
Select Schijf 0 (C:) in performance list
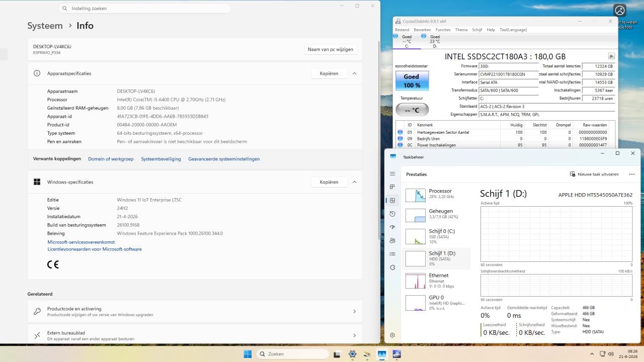click(437, 236)
